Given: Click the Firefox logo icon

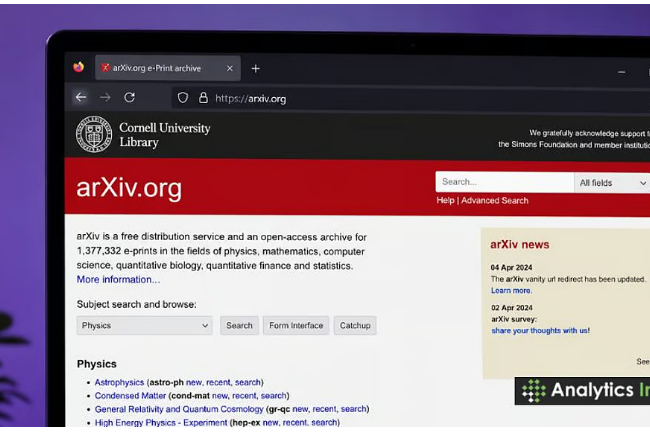Looking at the screenshot, I should pyautogui.click(x=79, y=67).
